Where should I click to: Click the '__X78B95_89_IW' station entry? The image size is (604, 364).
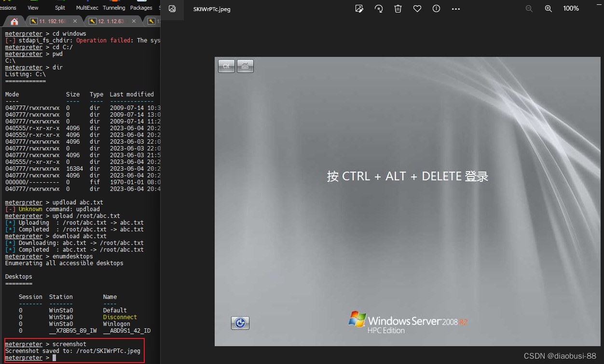tap(73, 331)
